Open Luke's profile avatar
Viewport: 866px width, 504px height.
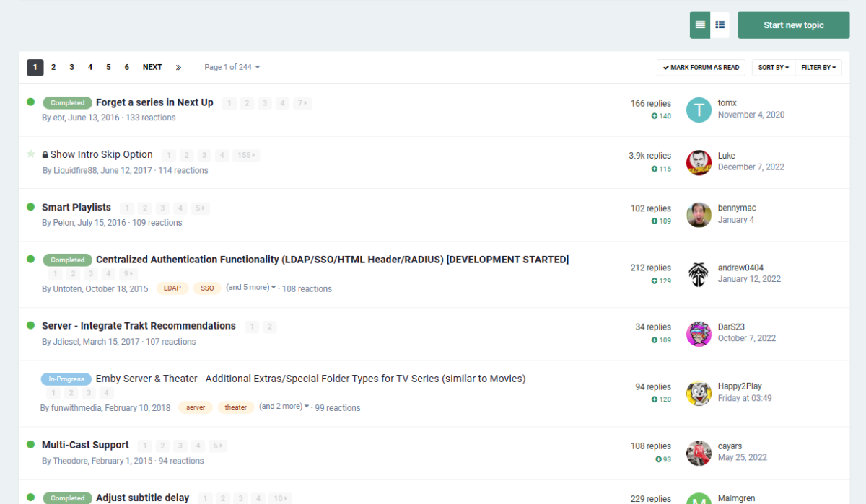coord(699,162)
